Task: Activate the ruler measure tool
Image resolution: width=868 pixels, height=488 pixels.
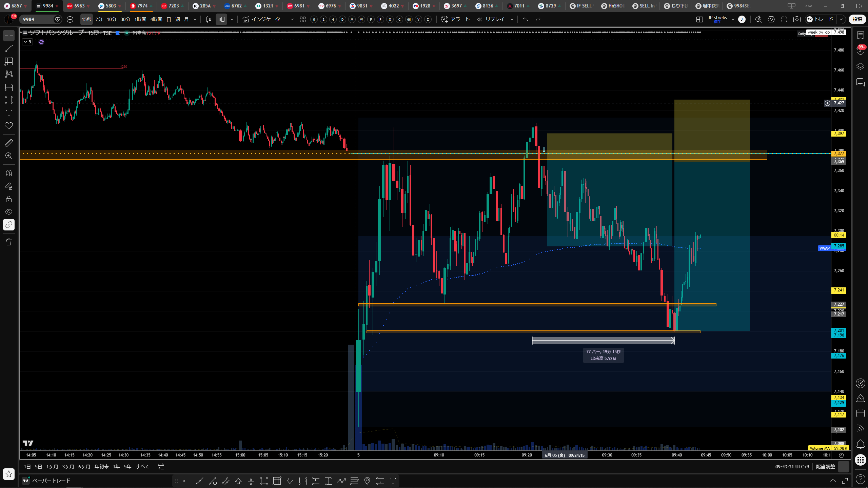Action: pyautogui.click(x=9, y=143)
